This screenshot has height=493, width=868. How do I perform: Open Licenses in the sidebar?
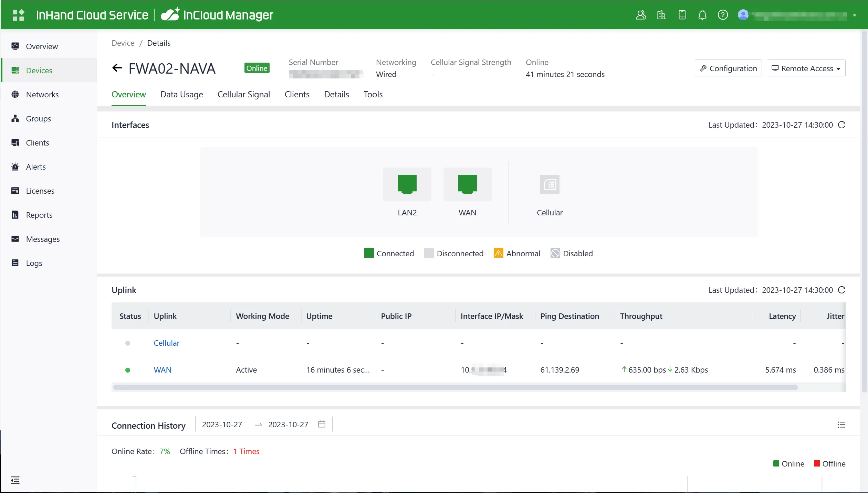49,191
